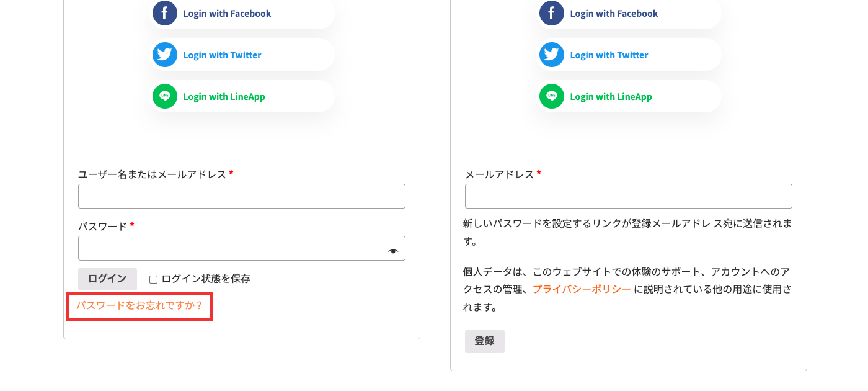Click the green LINE icon in the registration form
This screenshot has width=868, height=391.
552,96
